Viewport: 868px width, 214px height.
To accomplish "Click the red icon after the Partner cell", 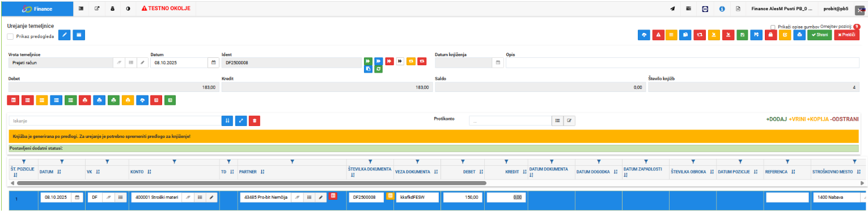I will (333, 196).
